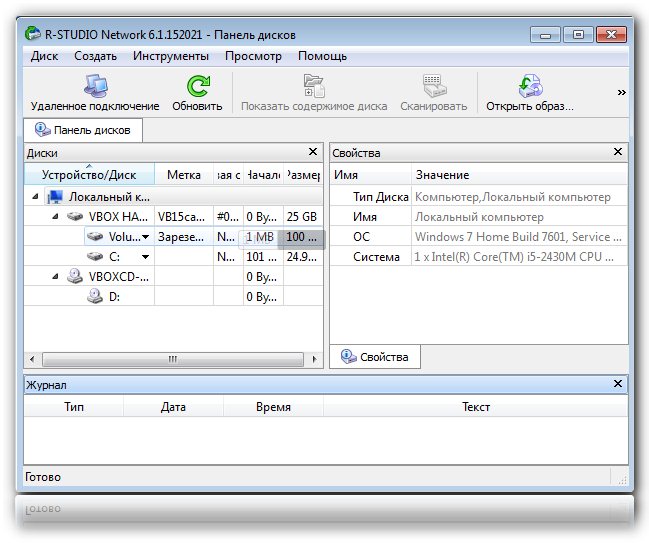Click the Open Image toolbar icon

click(x=529, y=87)
